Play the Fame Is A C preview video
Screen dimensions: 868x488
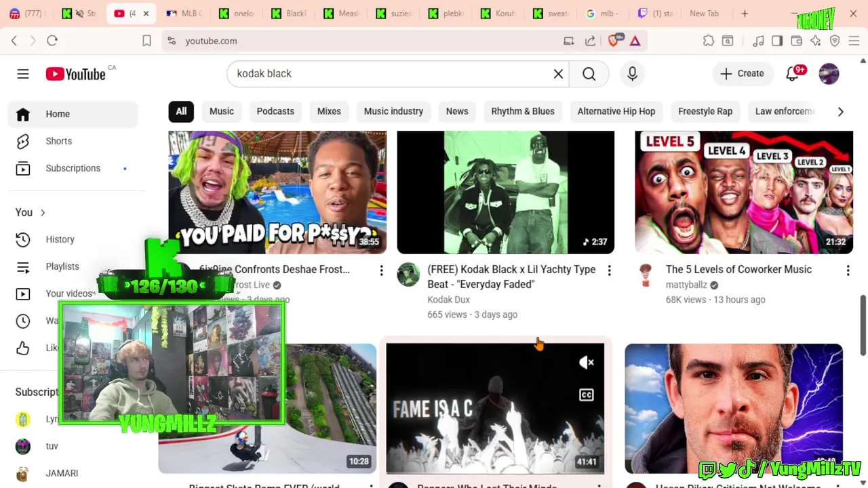(x=495, y=408)
